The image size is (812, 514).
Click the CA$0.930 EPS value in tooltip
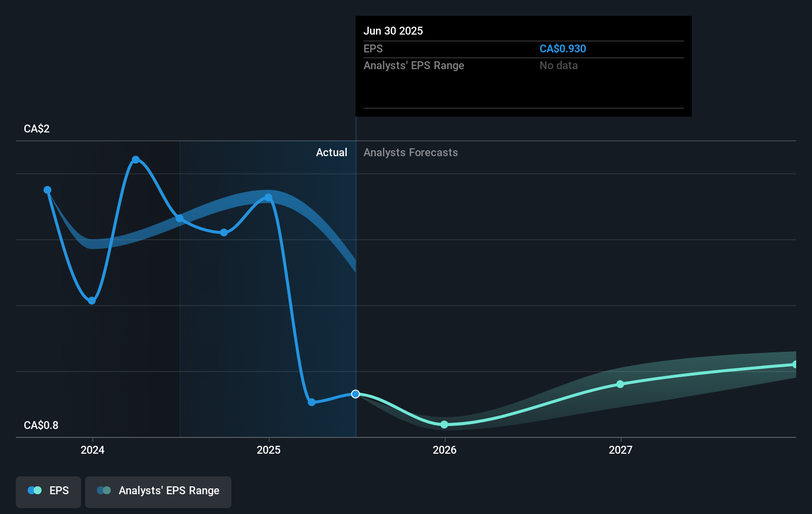click(x=562, y=49)
